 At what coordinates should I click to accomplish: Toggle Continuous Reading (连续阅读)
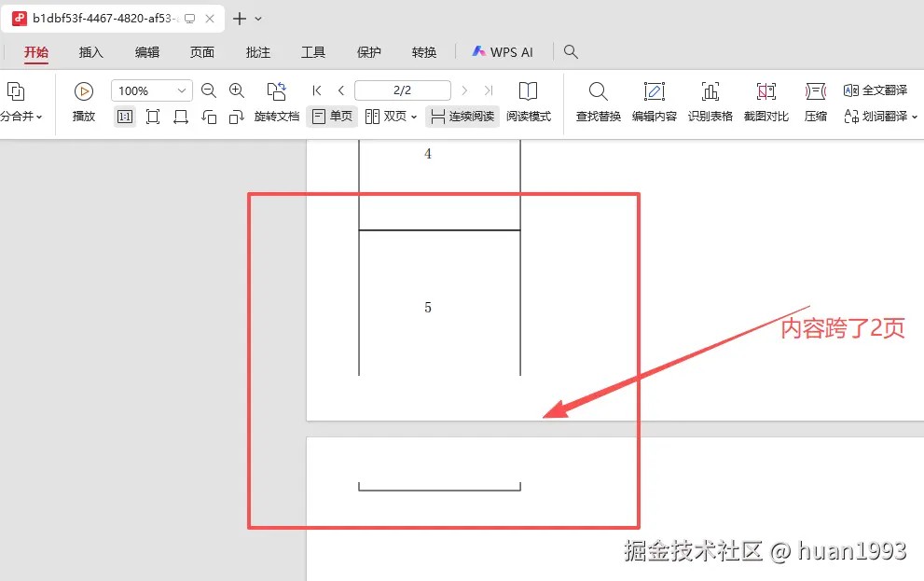(x=462, y=117)
